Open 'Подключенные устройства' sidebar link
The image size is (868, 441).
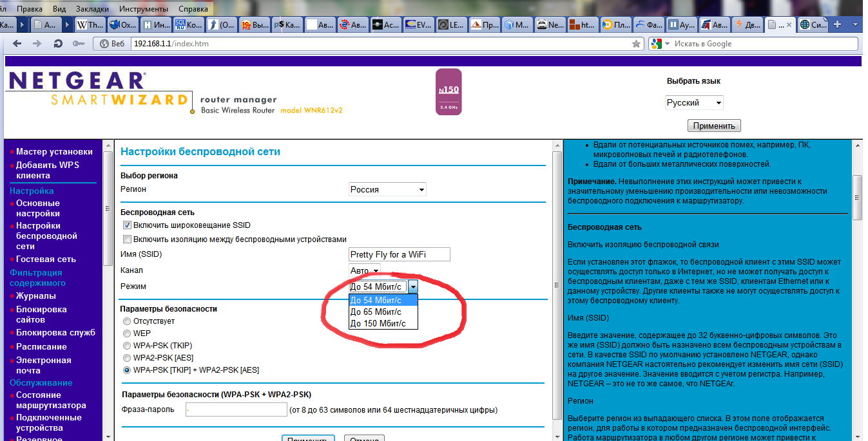click(x=49, y=422)
